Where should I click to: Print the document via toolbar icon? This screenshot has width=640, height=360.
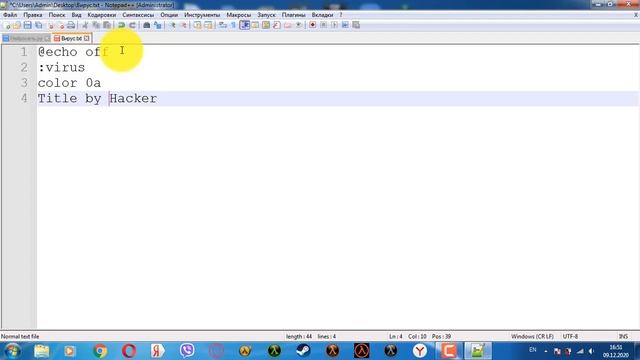tap(71, 25)
